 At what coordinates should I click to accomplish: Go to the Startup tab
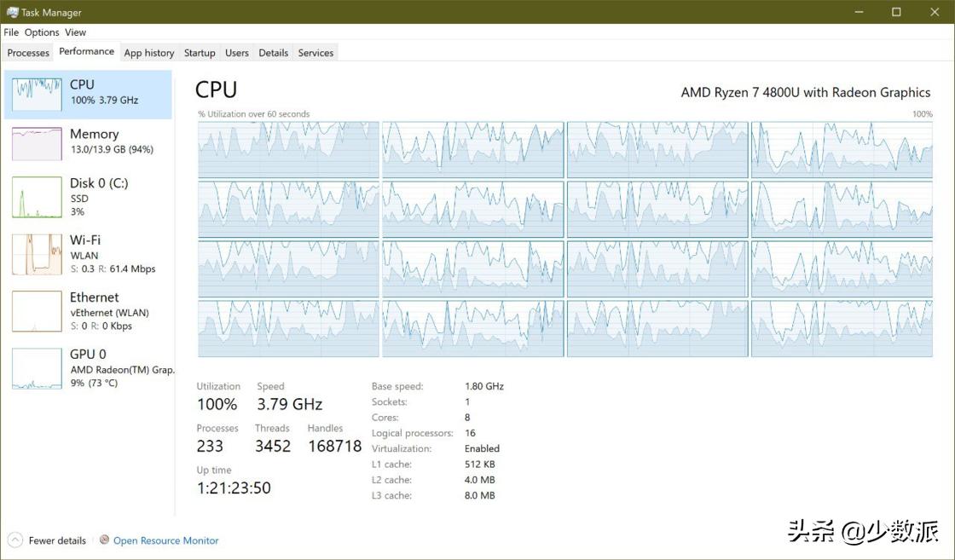click(200, 53)
